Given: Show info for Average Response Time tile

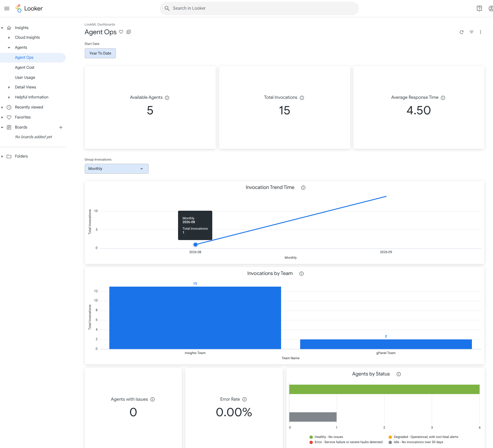Looking at the screenshot, I should (x=443, y=98).
